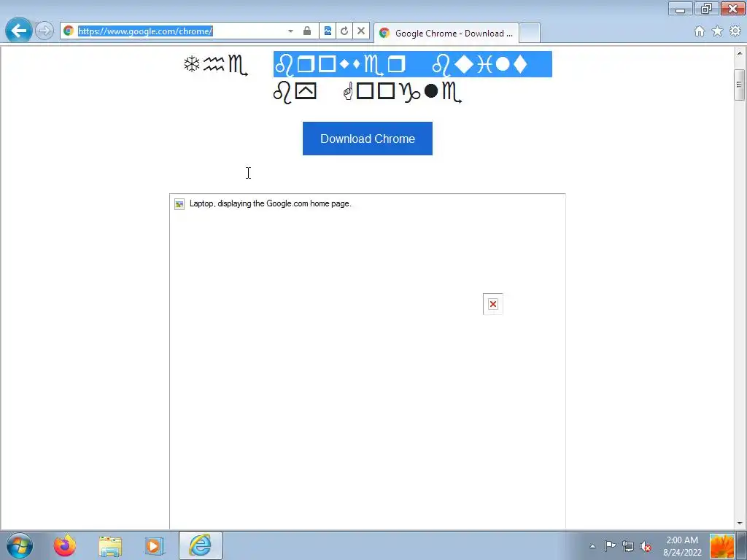
Task: Click the flower icon in the tray
Action: (722, 545)
